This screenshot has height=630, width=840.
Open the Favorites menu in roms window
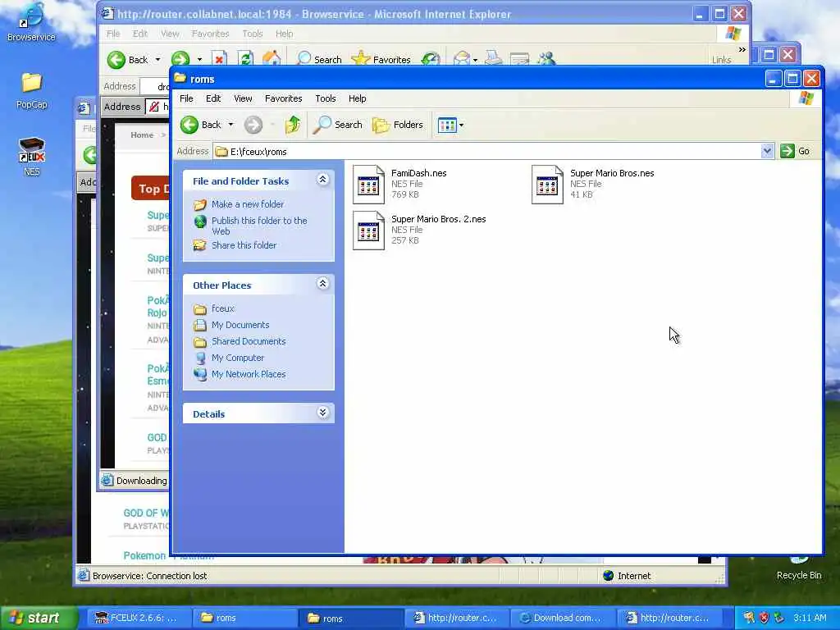tap(283, 98)
